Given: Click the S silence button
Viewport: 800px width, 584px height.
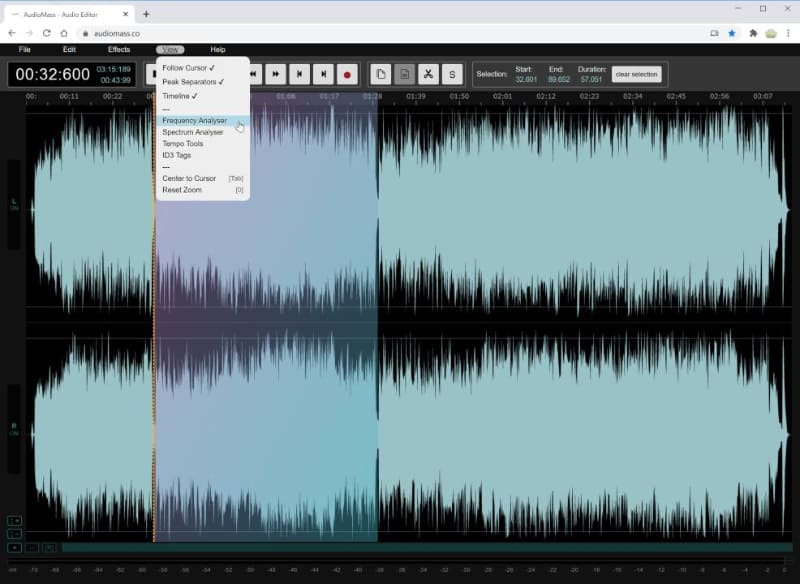Looking at the screenshot, I should pos(452,74).
